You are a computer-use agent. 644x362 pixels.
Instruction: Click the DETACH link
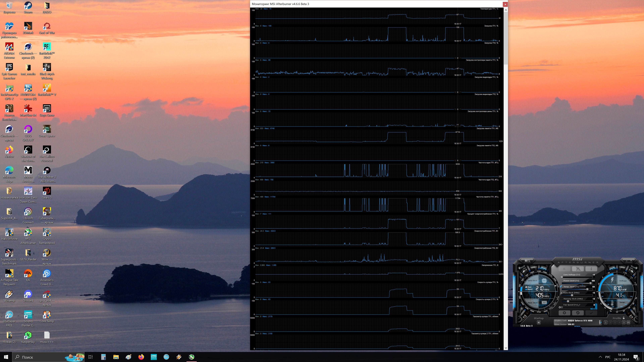click(x=577, y=326)
